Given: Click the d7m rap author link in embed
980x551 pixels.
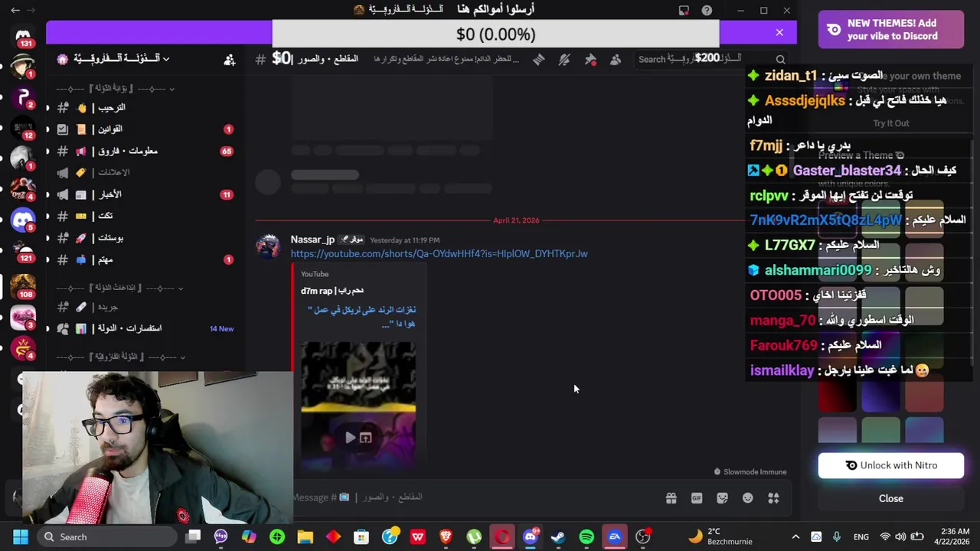Looking at the screenshot, I should (332, 291).
